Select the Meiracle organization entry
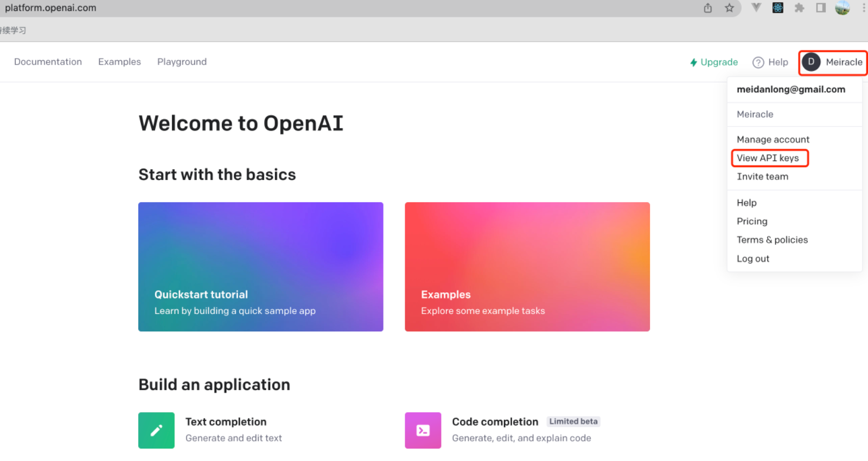Image resolution: width=868 pixels, height=461 pixels. click(755, 114)
